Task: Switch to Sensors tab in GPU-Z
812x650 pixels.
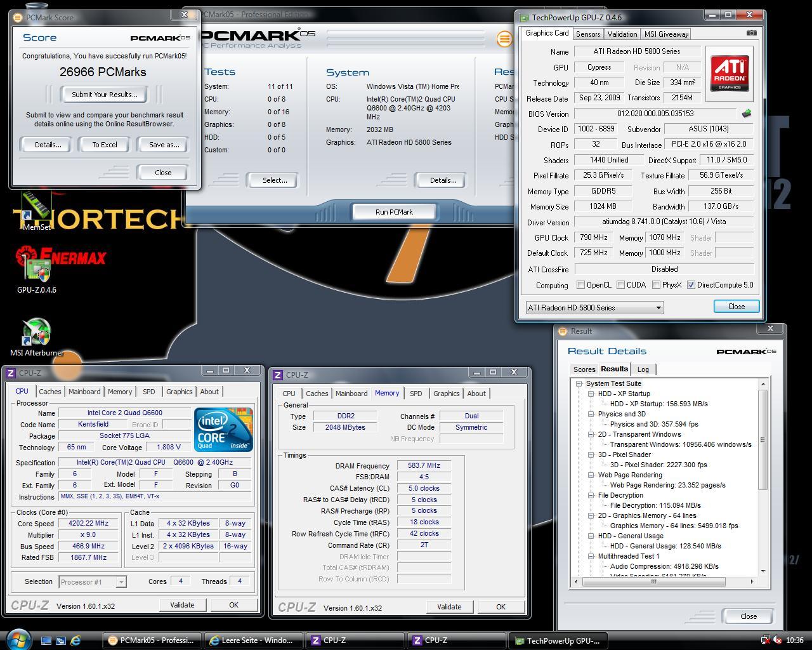Action: [588, 34]
